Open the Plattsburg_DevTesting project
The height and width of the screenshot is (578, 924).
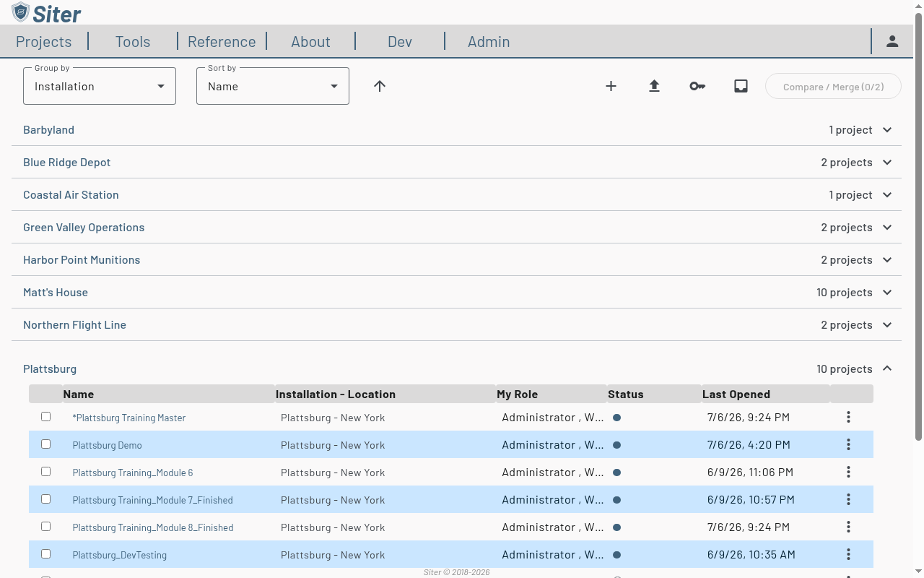tap(120, 555)
